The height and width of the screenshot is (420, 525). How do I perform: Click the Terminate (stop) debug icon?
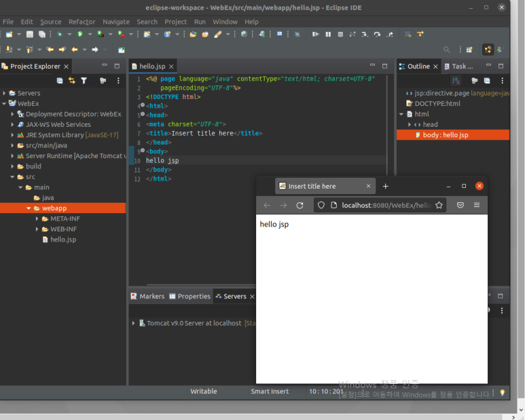click(x=340, y=34)
